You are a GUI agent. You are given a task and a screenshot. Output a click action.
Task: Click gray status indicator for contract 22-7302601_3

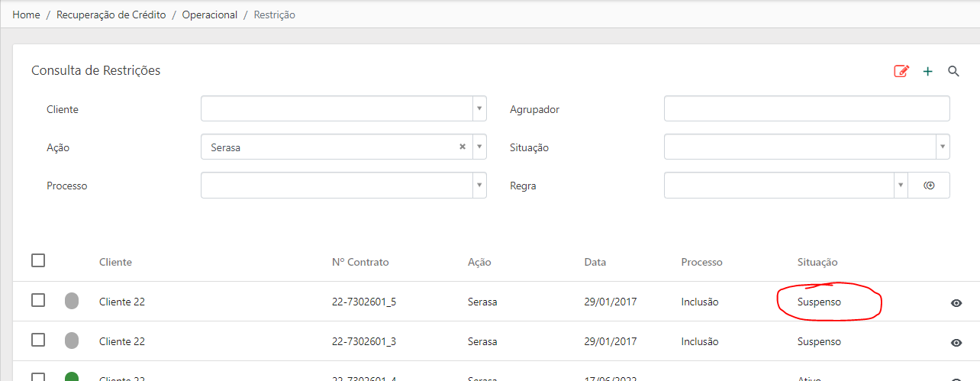coord(72,341)
